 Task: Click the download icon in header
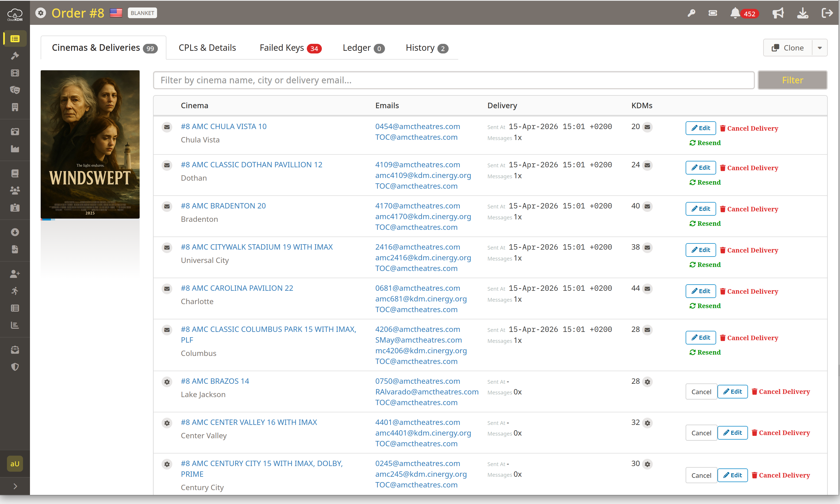click(803, 13)
